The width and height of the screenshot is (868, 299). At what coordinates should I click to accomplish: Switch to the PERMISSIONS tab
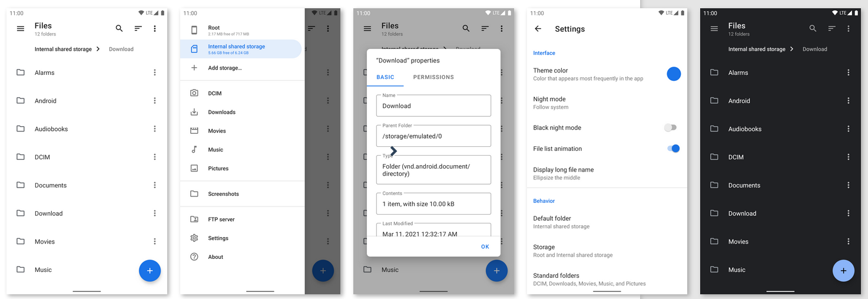(433, 77)
